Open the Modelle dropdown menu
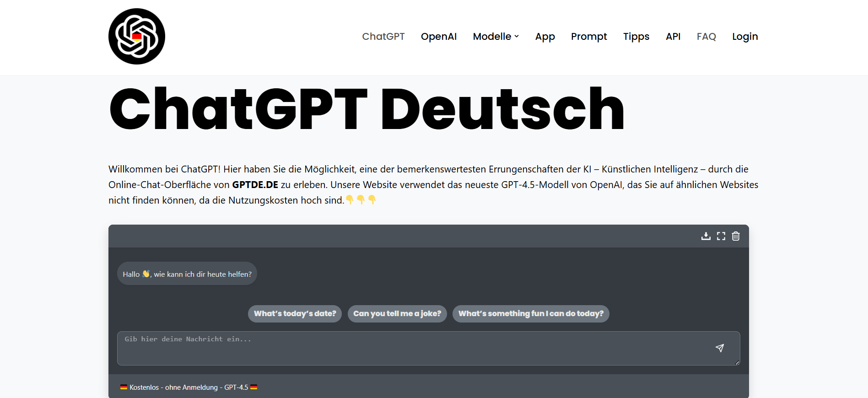The image size is (868, 398). click(x=496, y=37)
